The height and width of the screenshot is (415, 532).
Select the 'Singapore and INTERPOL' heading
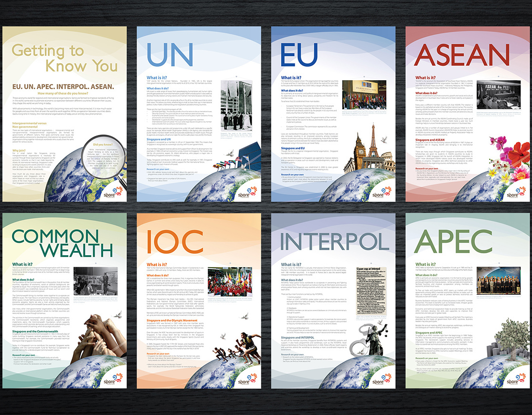(298, 337)
